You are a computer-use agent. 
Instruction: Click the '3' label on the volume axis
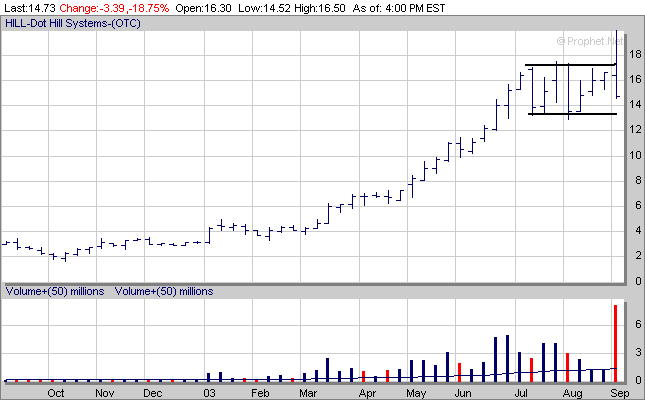pyautogui.click(x=638, y=352)
